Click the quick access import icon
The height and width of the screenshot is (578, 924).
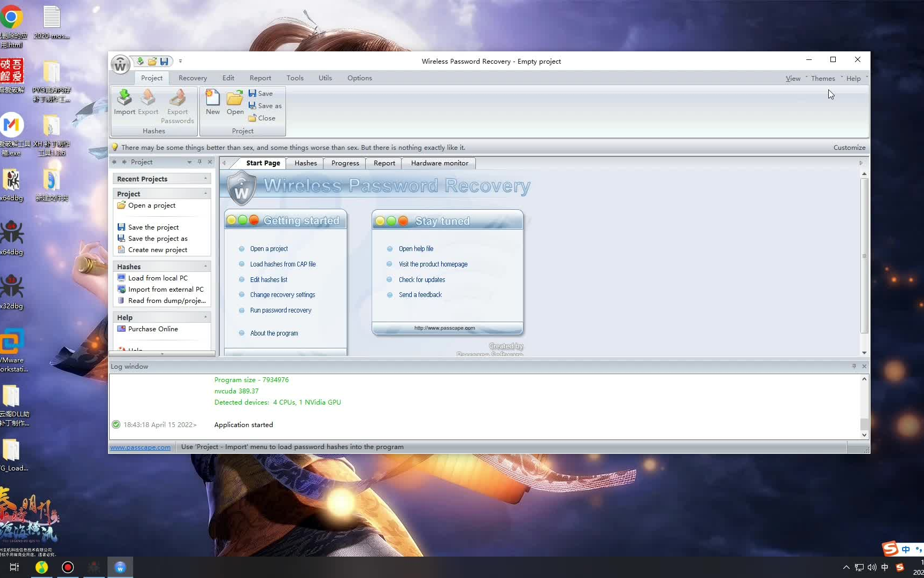click(140, 61)
